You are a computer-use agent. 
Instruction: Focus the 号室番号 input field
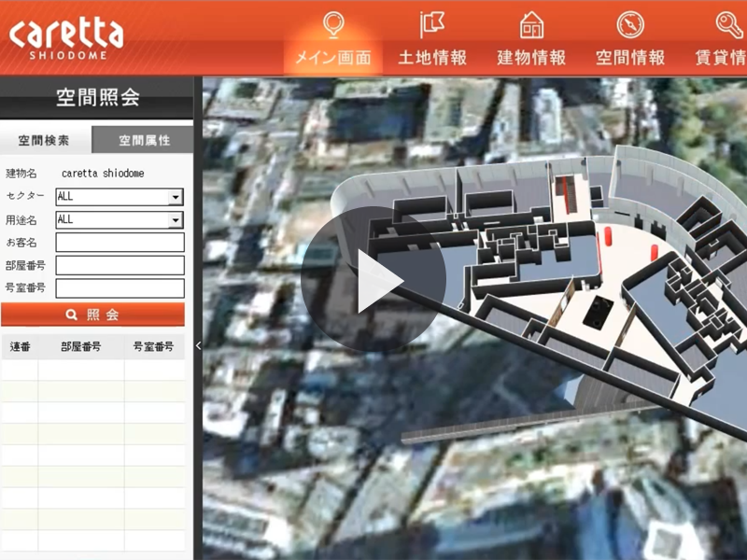click(120, 288)
